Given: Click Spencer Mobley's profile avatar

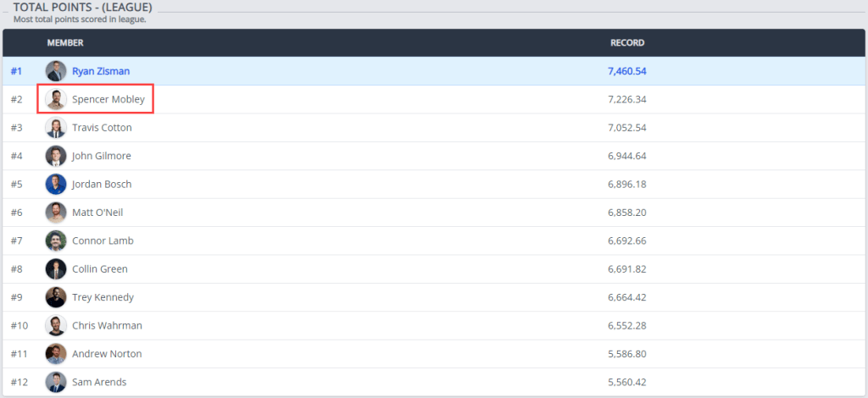Looking at the screenshot, I should [56, 99].
